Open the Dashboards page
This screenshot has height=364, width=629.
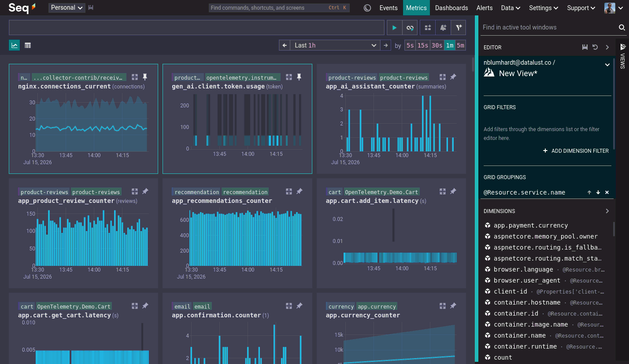pyautogui.click(x=451, y=8)
